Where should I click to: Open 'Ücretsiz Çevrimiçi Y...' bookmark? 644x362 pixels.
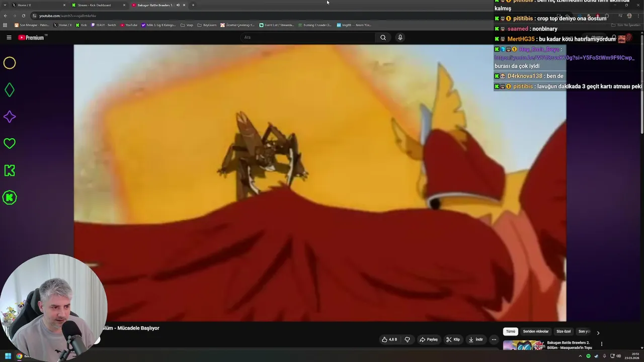click(x=238, y=25)
